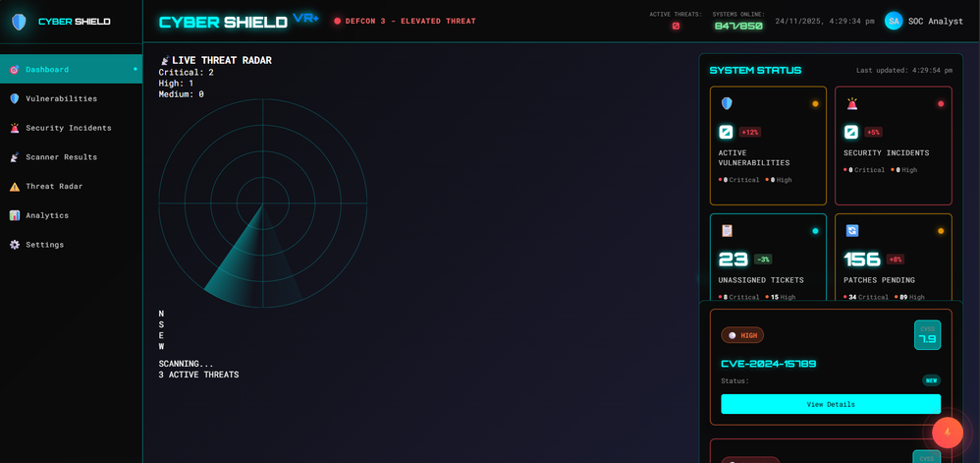Open Settings from the sidebar

coord(72,245)
